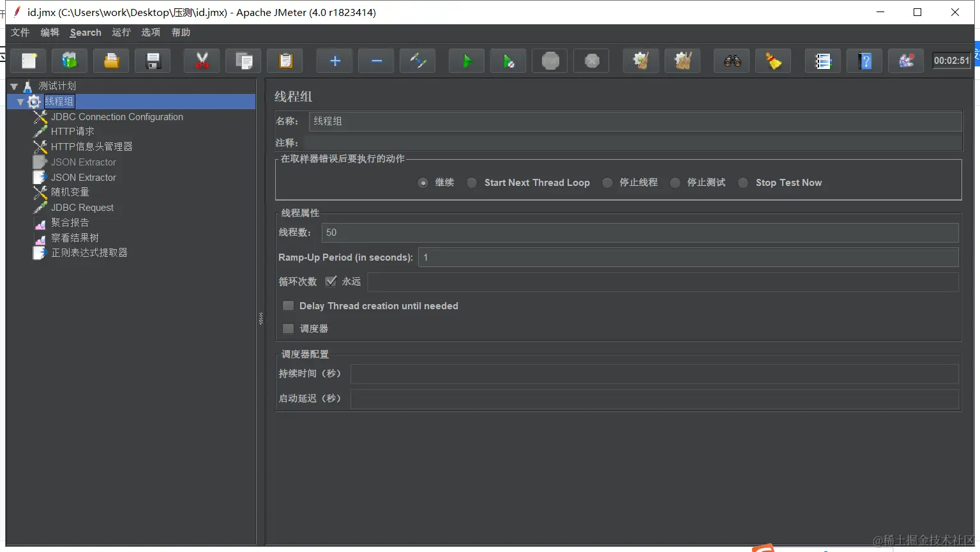Open the 运行 menu
This screenshot has height=552, width=980.
(121, 33)
